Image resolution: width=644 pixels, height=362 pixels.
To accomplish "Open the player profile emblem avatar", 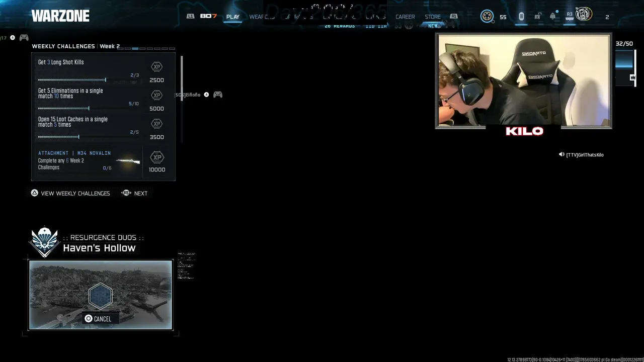I will coord(584,15).
